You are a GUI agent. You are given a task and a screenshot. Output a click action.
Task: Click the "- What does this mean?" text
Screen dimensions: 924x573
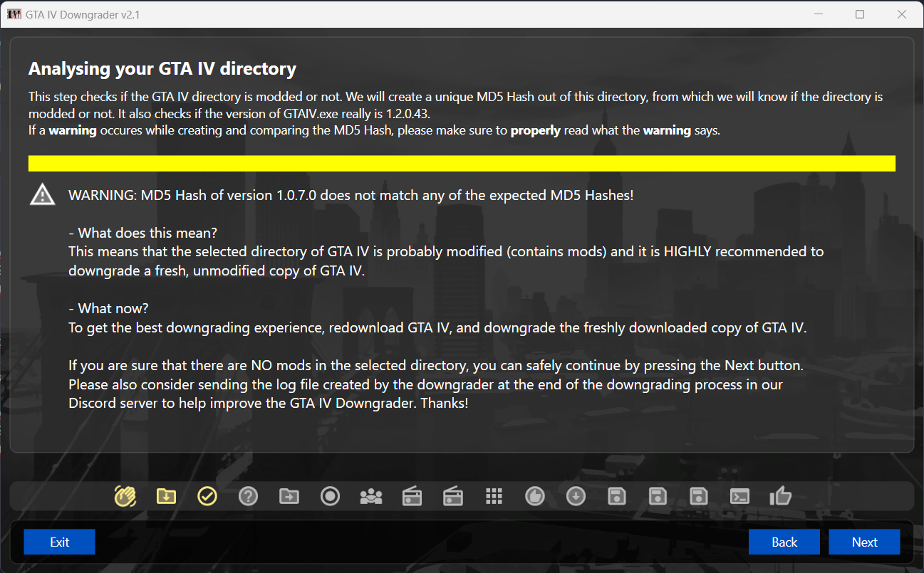point(143,233)
